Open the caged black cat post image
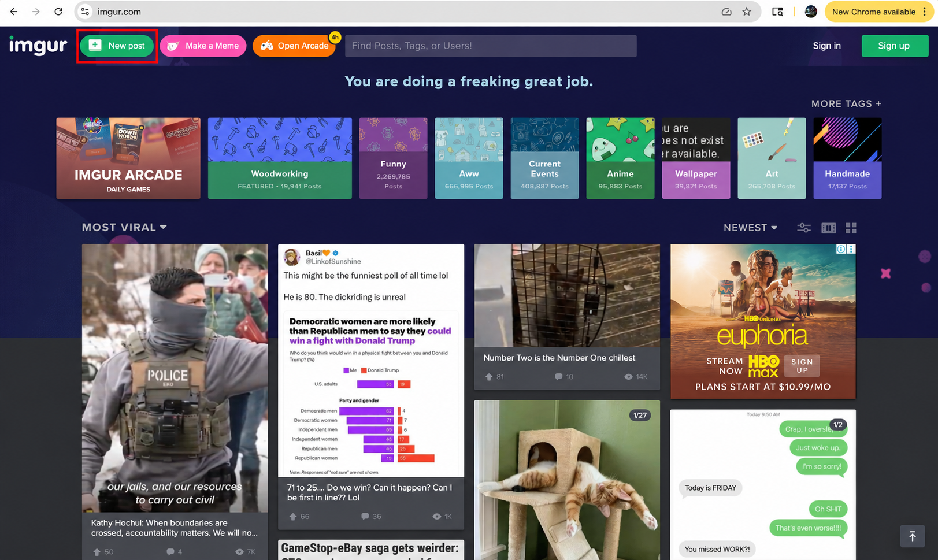Image resolution: width=938 pixels, height=560 pixels. click(x=567, y=295)
